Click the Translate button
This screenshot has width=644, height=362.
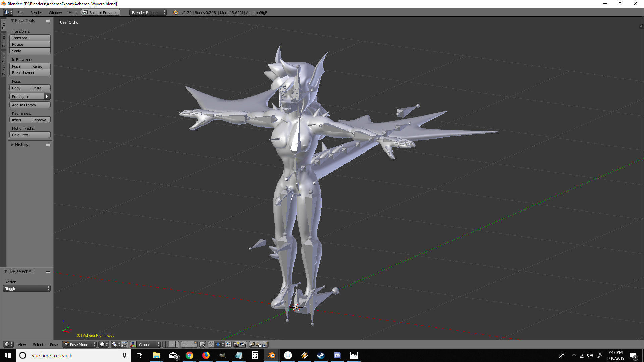[x=30, y=38]
